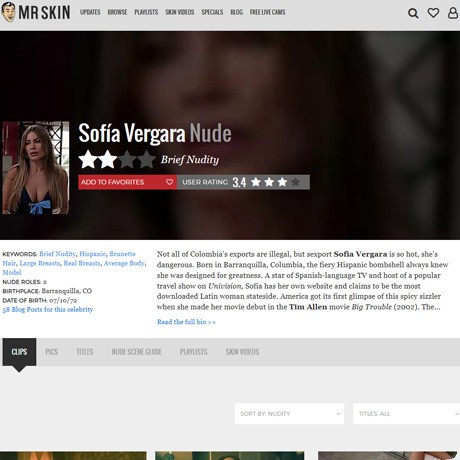The width and height of the screenshot is (460, 460).
Task: Expand the Titles: All dropdown
Action: (x=406, y=414)
